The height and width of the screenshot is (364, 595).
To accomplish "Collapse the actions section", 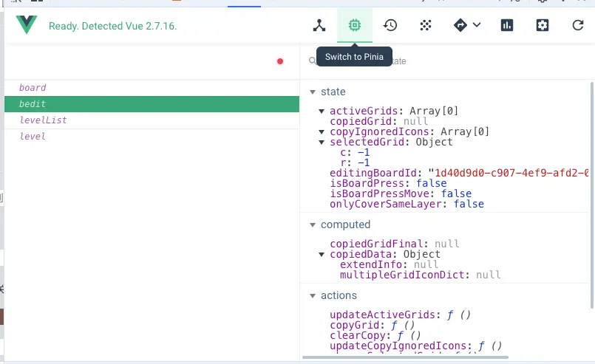I will [313, 296].
